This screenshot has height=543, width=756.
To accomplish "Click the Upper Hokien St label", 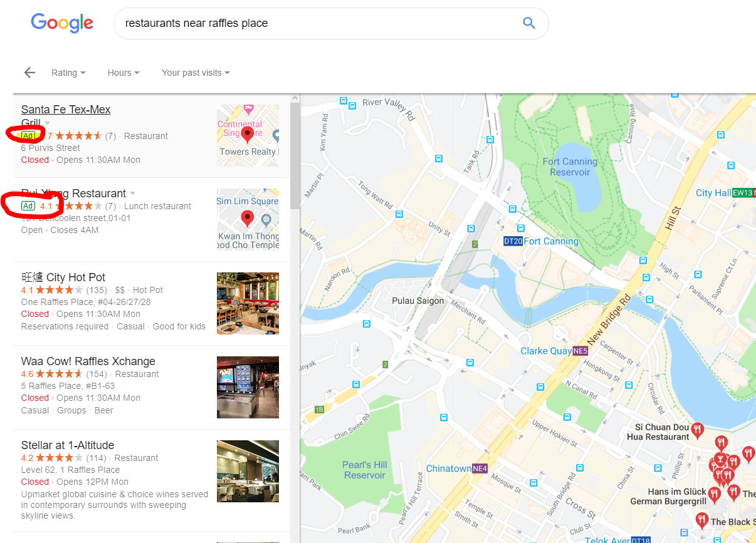I will click(x=555, y=433).
